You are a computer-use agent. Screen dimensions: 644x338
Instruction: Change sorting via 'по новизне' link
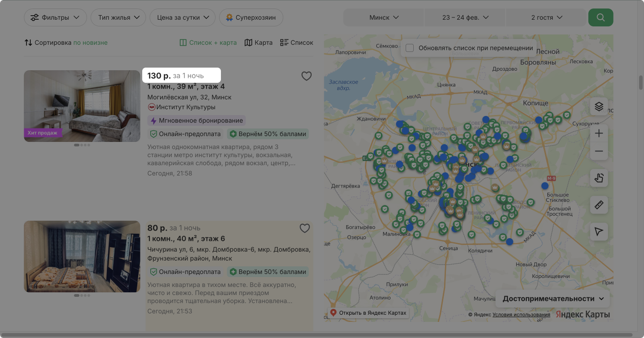pyautogui.click(x=90, y=43)
